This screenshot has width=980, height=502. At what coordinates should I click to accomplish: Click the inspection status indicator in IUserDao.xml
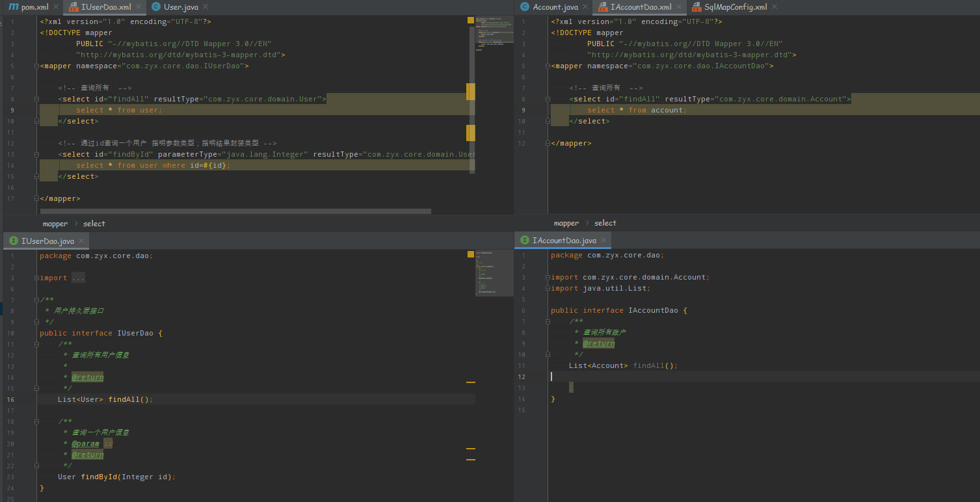(471, 21)
